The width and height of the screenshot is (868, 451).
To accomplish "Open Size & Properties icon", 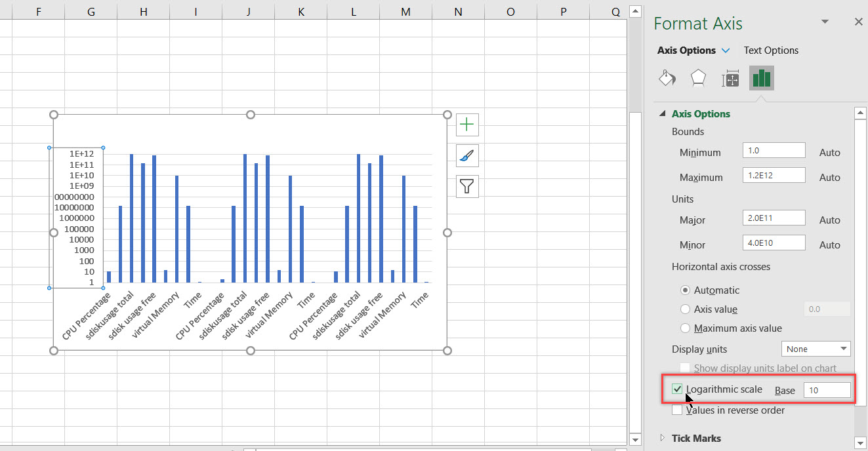I will pyautogui.click(x=730, y=79).
